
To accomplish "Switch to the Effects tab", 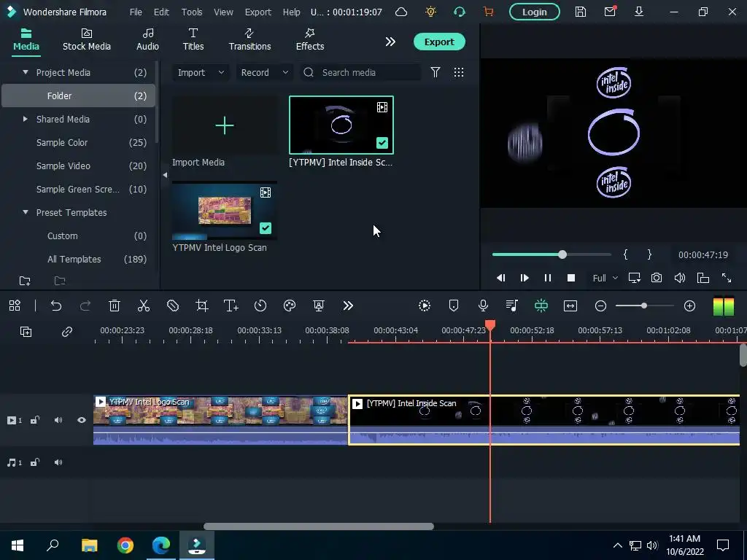I will [309, 39].
